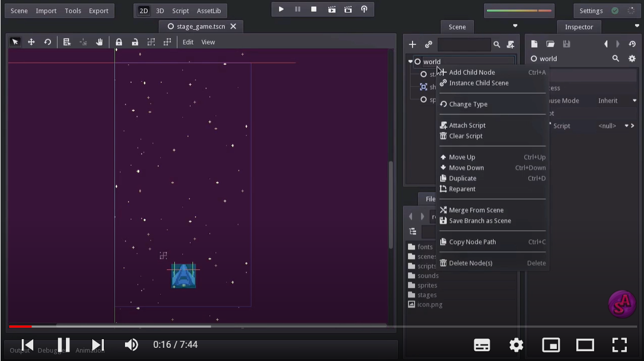Open the Export top menu
The height and width of the screenshot is (361, 644).
click(x=99, y=11)
